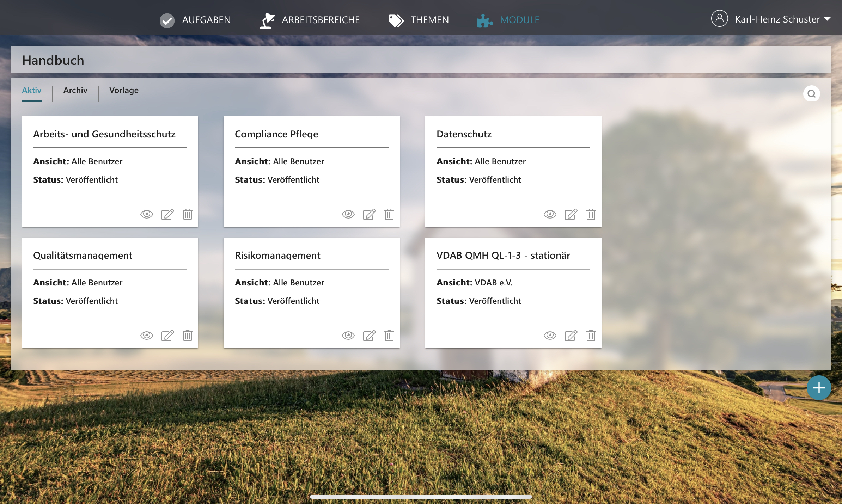Switch to the Archiv tab
This screenshot has height=504, width=842.
click(75, 90)
